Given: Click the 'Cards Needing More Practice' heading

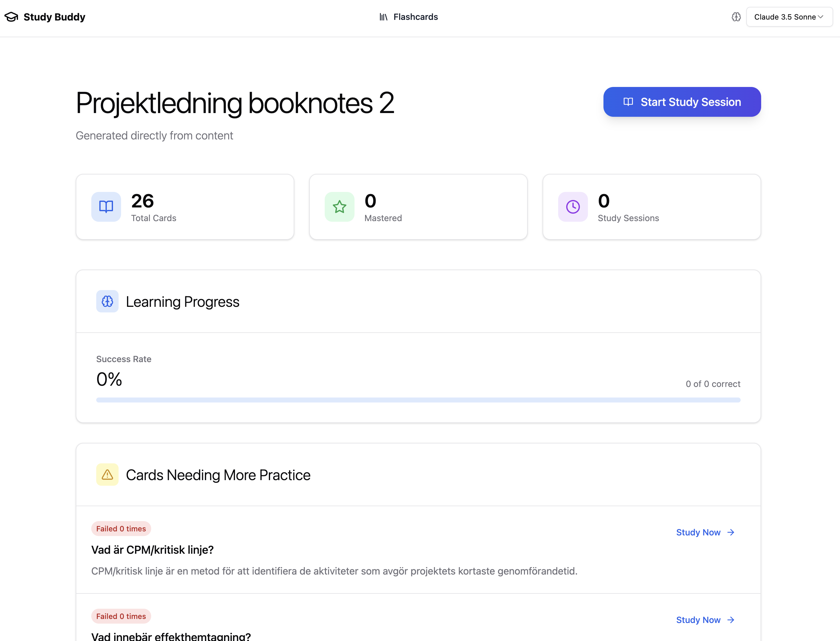Looking at the screenshot, I should point(218,475).
